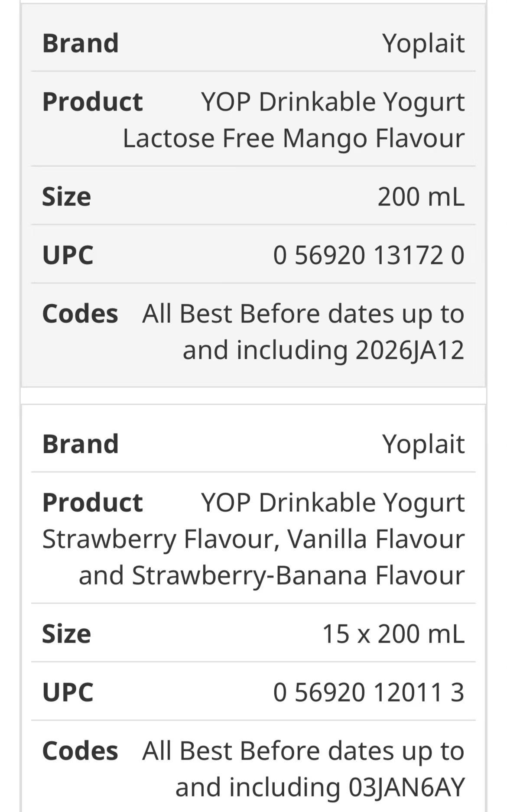Select the 15 x 200 mL size value
The image size is (507, 812).
pos(393,633)
